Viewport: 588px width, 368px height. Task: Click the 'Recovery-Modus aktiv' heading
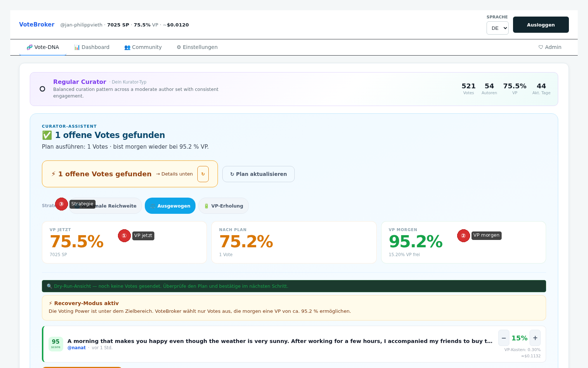tap(86, 303)
